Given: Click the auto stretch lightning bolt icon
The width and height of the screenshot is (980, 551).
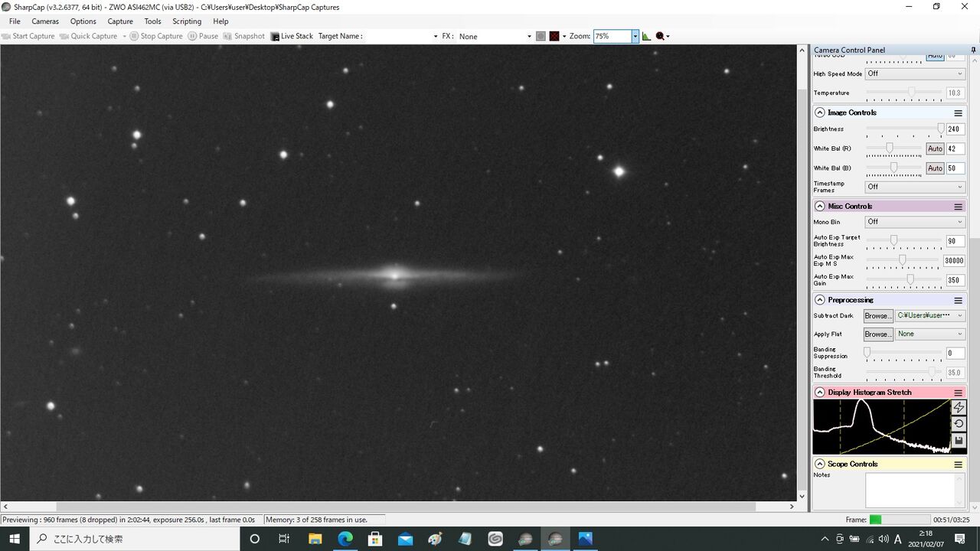Looking at the screenshot, I should (x=959, y=408).
